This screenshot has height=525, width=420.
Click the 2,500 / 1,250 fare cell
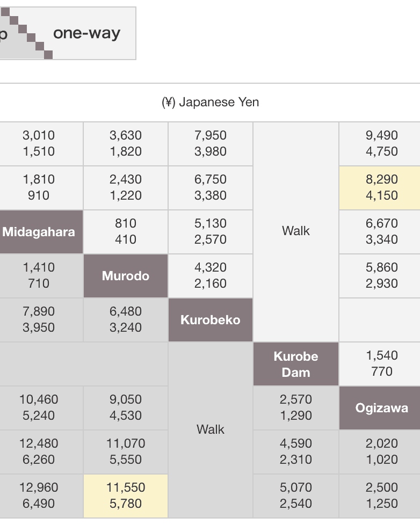381,495
